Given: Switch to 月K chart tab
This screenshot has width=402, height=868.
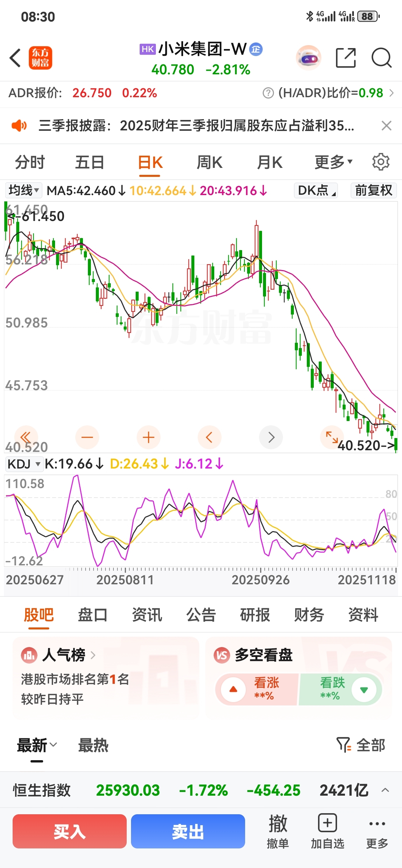Looking at the screenshot, I should point(270,162).
